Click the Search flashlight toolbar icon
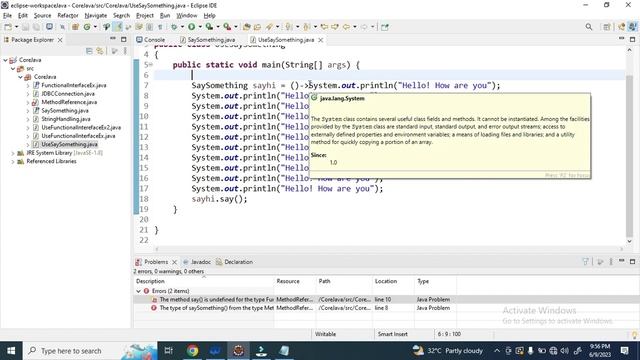Image resolution: width=640 pixels, height=360 pixels. [x=269, y=27]
